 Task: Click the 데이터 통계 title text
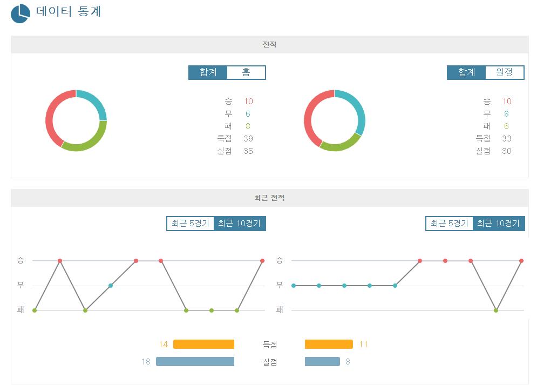tap(69, 12)
